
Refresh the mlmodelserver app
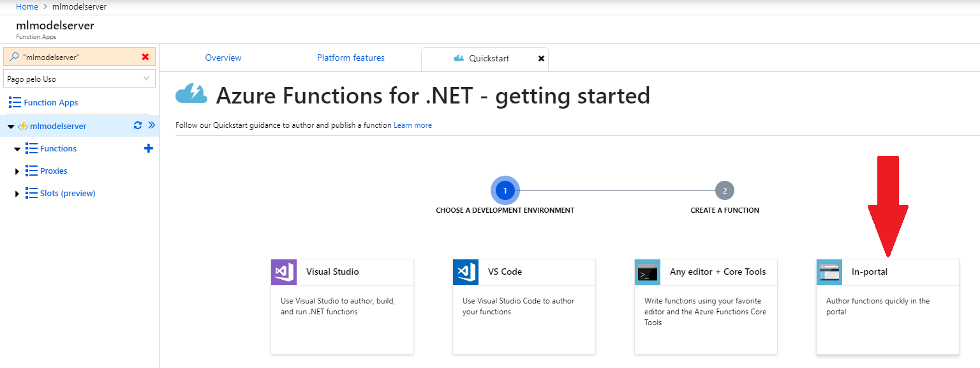click(x=137, y=125)
